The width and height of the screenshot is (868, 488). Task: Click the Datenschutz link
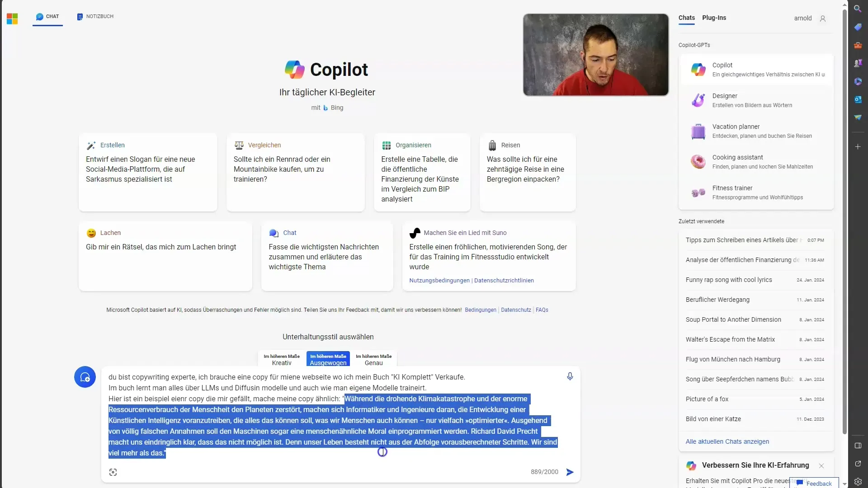pyautogui.click(x=515, y=309)
